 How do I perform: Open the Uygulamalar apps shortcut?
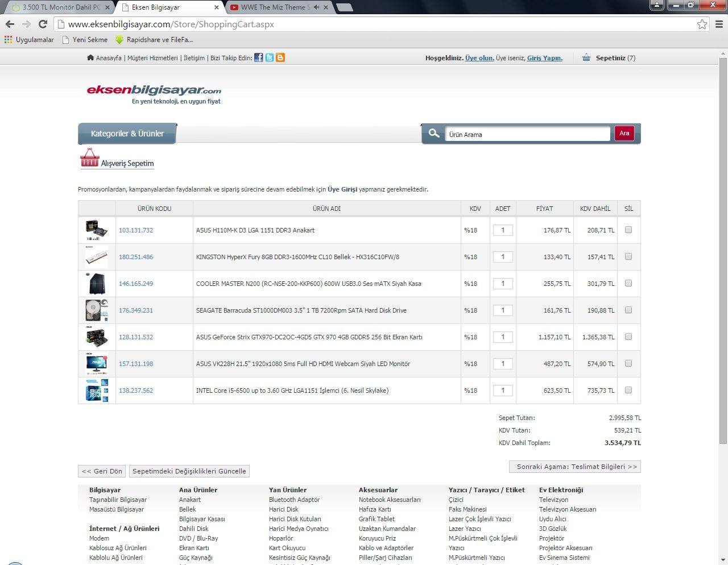click(x=29, y=40)
